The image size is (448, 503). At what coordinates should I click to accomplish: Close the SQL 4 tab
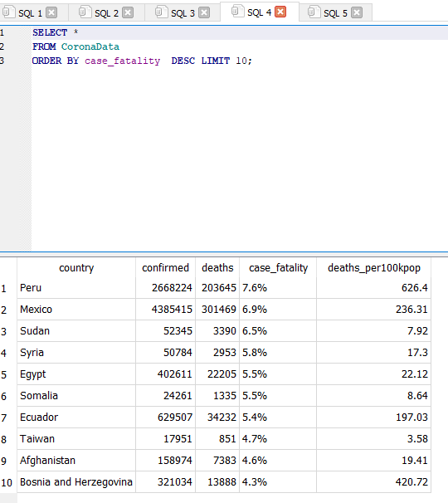tap(280, 12)
